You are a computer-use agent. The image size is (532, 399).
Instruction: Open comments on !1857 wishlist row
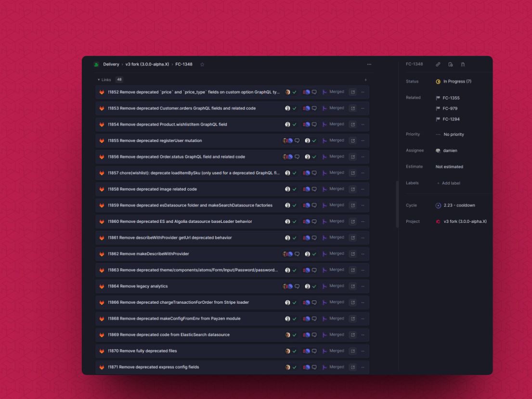pyautogui.click(x=314, y=173)
